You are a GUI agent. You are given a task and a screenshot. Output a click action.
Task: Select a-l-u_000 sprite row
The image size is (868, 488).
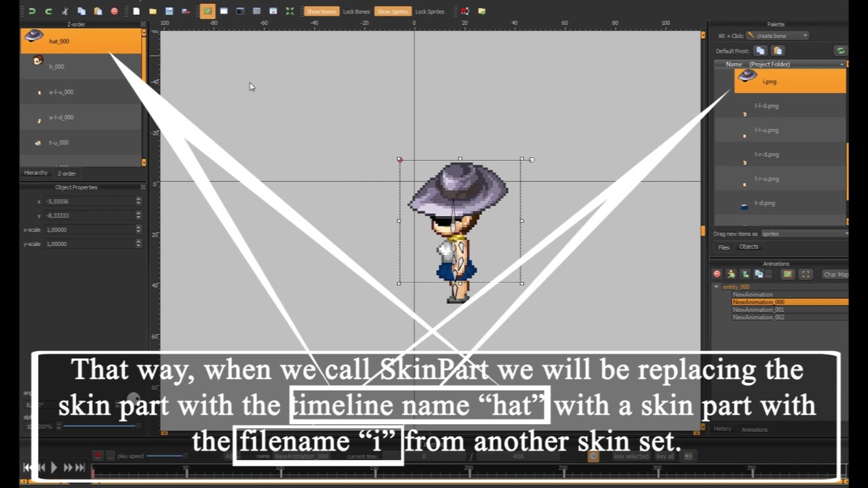[x=81, y=91]
